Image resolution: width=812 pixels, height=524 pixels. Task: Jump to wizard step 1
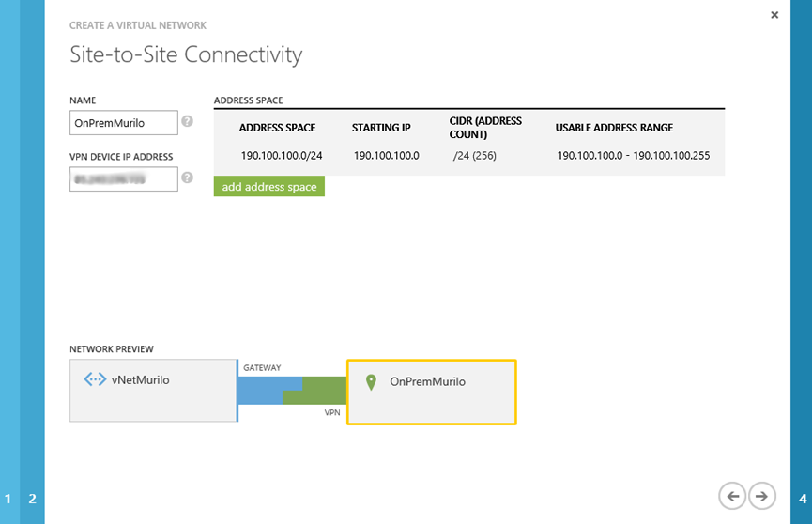point(8,499)
